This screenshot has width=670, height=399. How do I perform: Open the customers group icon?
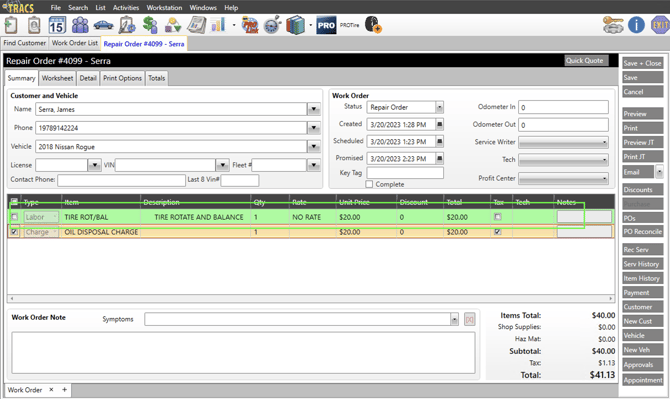pyautogui.click(x=80, y=25)
